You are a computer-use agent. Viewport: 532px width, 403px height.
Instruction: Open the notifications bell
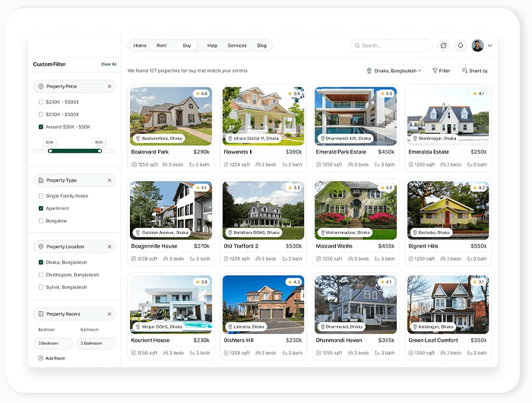tap(460, 46)
